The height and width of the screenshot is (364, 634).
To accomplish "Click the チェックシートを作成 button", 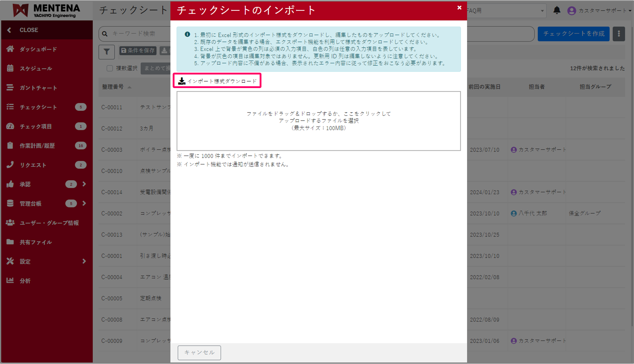I will point(573,34).
